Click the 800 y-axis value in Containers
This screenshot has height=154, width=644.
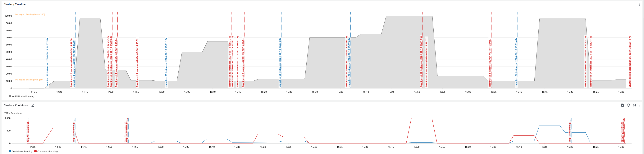click(x=8, y=131)
